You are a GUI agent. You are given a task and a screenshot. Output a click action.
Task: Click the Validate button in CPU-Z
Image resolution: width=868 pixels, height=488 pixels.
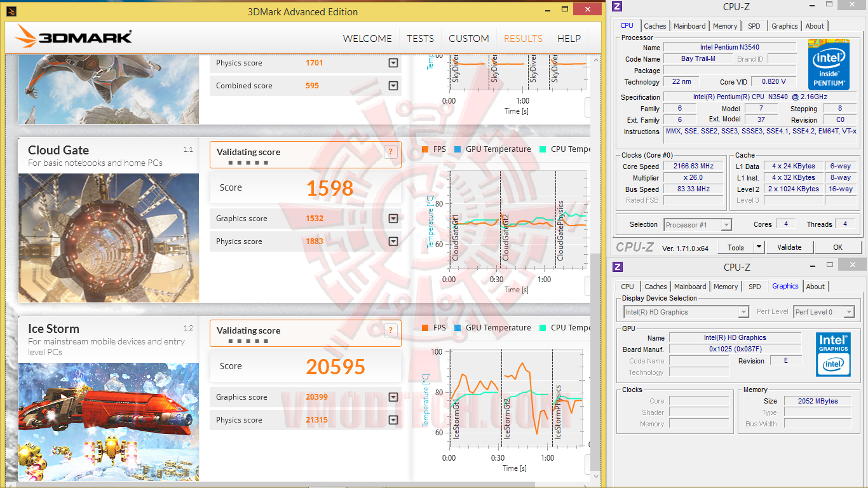pyautogui.click(x=789, y=247)
